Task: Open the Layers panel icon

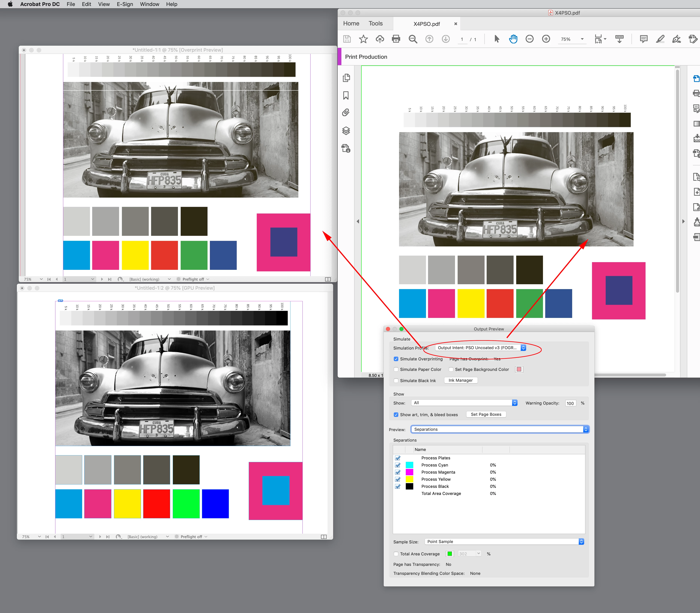Action: click(x=346, y=131)
